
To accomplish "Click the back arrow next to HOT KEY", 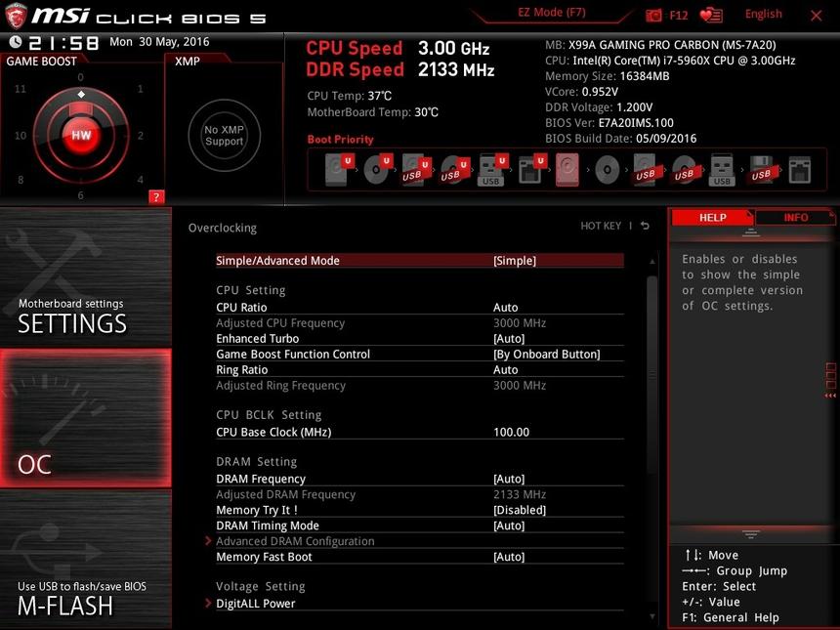I will pos(645,227).
